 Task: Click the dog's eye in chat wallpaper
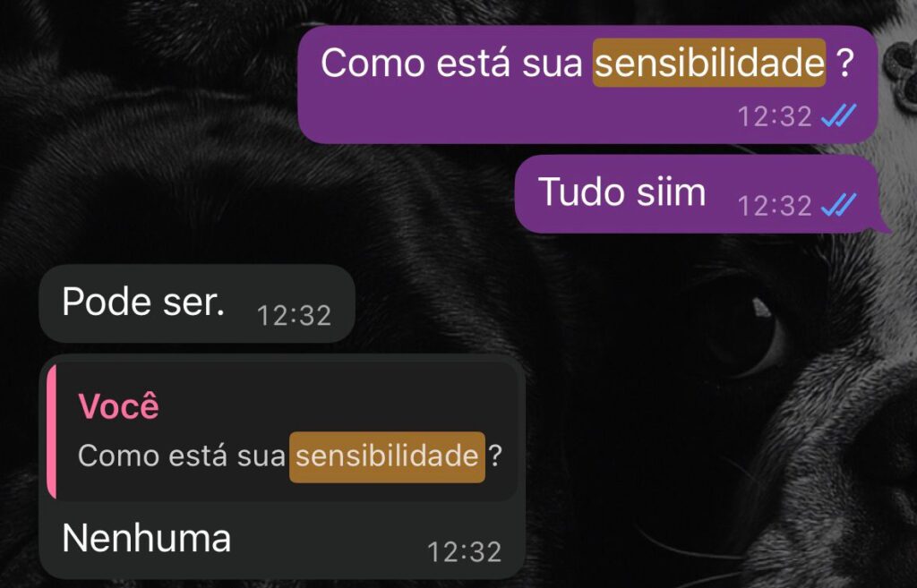(754, 333)
